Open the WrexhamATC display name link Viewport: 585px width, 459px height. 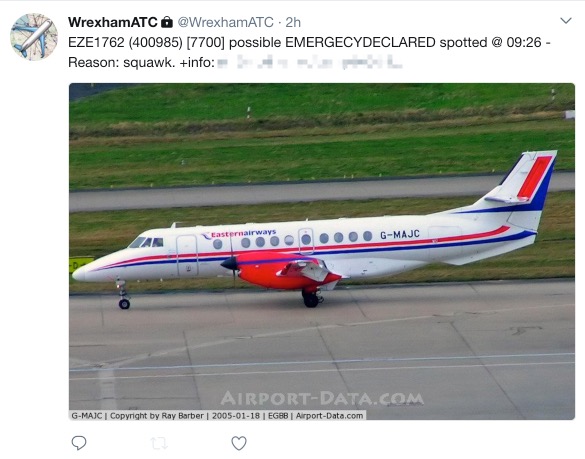coord(113,22)
